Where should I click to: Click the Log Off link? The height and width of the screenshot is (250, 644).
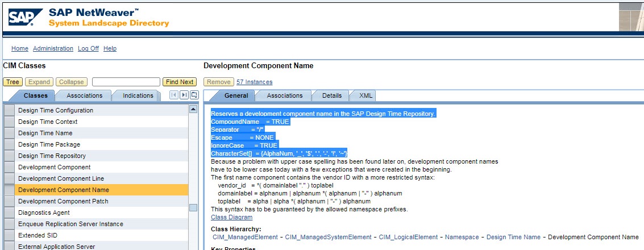[88, 48]
